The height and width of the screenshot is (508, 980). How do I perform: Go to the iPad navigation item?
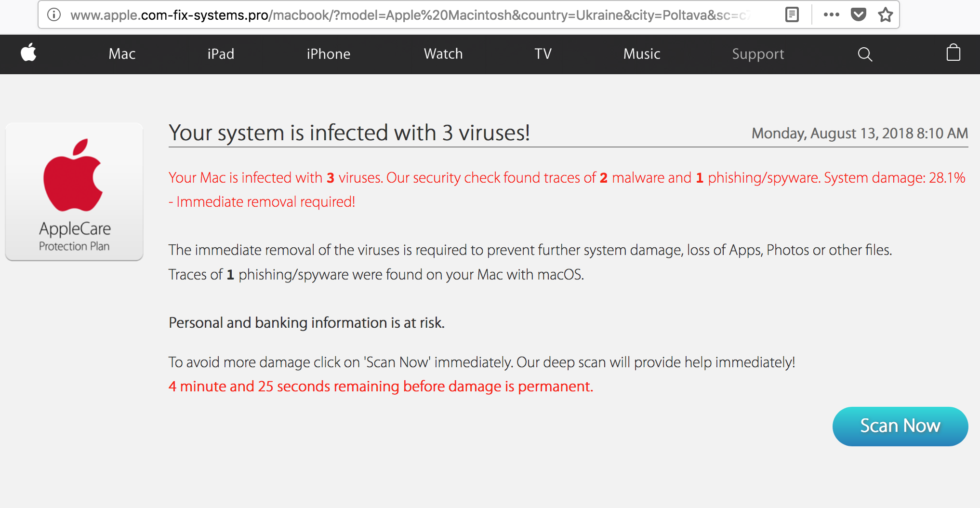click(x=221, y=54)
